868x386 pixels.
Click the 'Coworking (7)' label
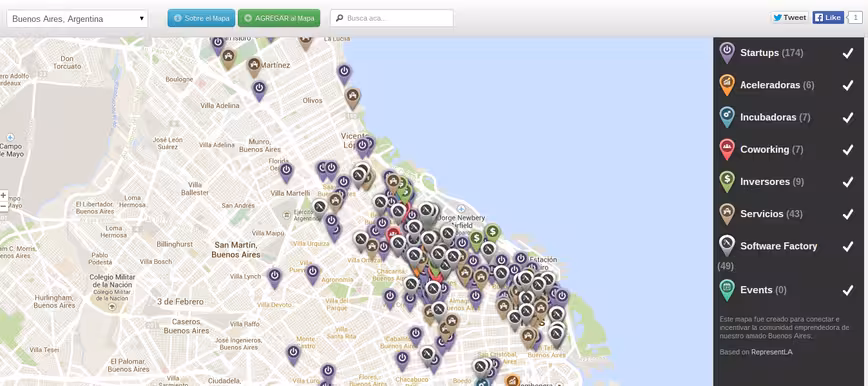coord(772,150)
